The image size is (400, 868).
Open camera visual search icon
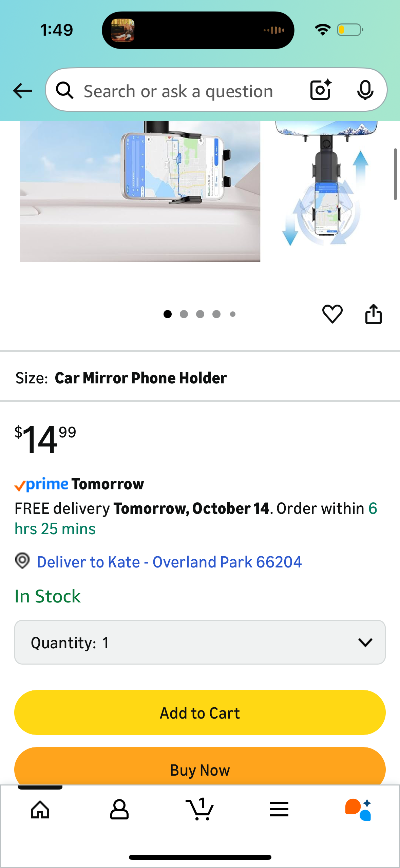pyautogui.click(x=321, y=90)
